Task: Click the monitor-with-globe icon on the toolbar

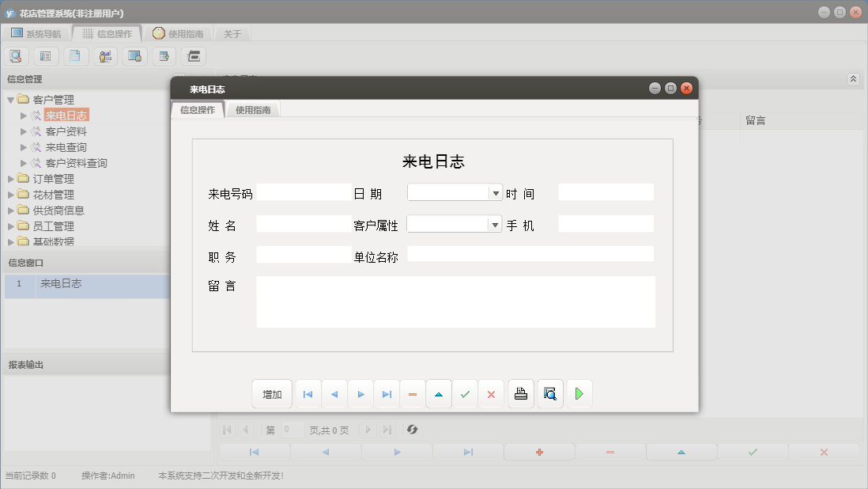Action: (x=134, y=56)
